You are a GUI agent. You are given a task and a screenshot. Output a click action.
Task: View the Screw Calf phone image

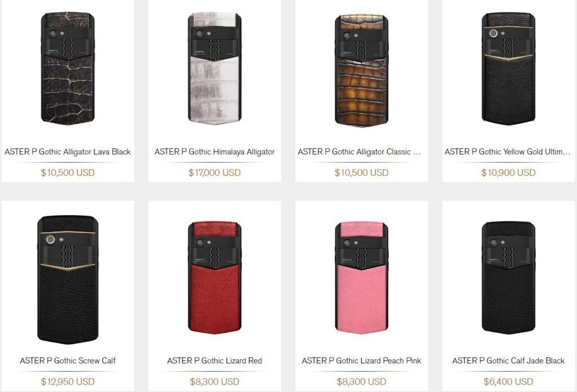point(68,280)
